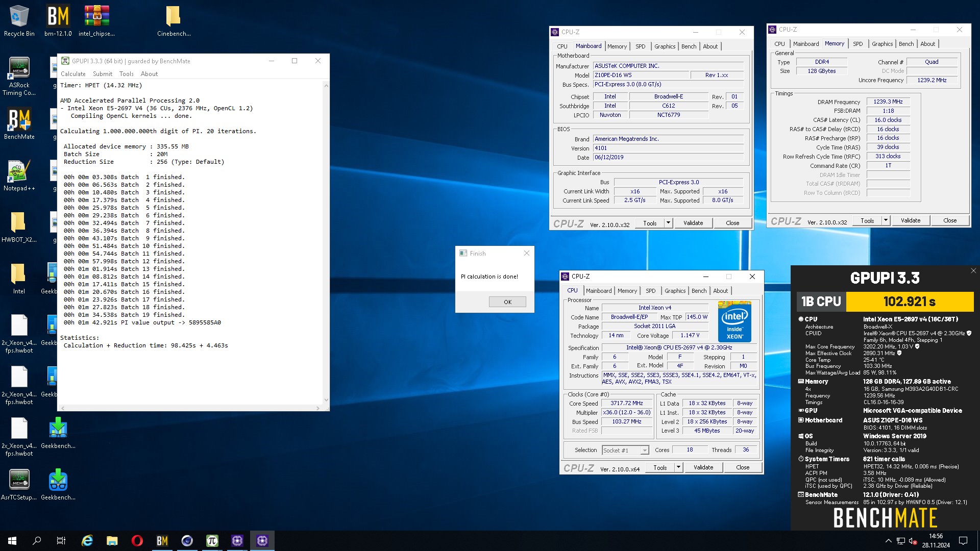Switch to SPD tab in Memory CPU-Z window
980x551 pixels.
tap(858, 44)
